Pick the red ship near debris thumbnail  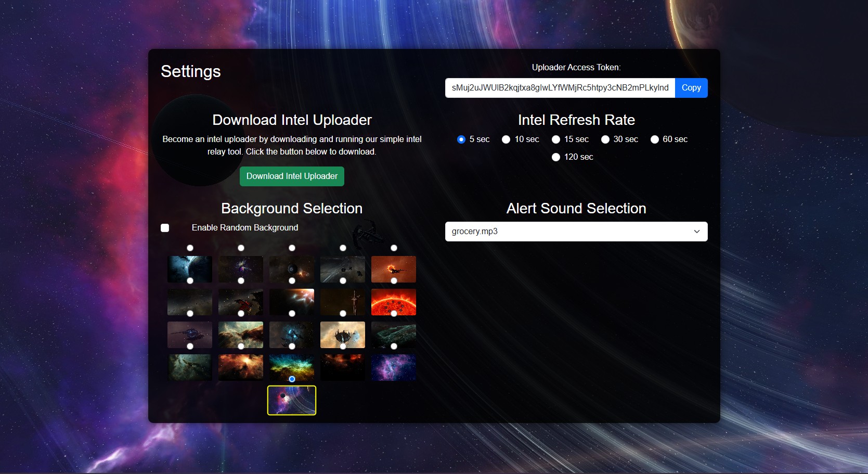click(241, 302)
